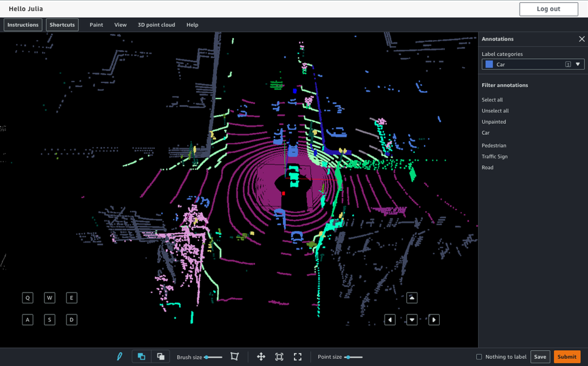Select the paint brush tool

point(120,357)
